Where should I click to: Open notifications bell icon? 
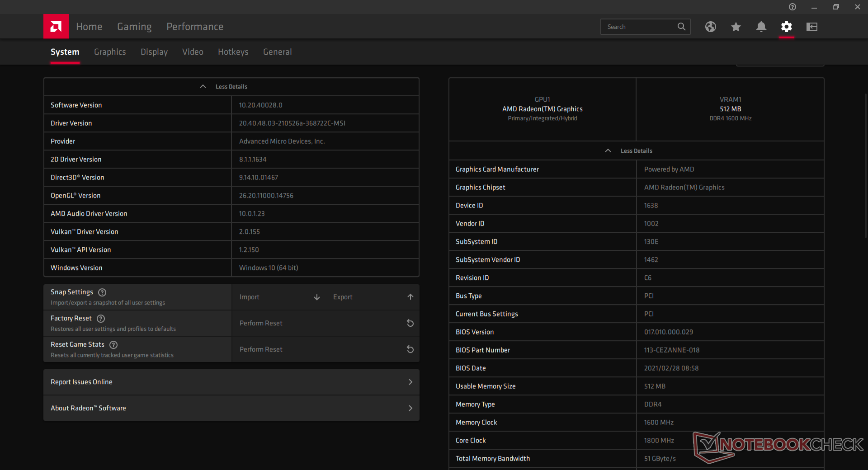[761, 27]
